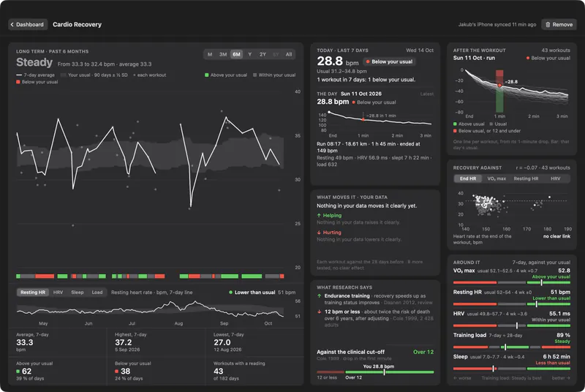Click the Remove button with trash icon
Screen dimensions: 585x392
559,25
